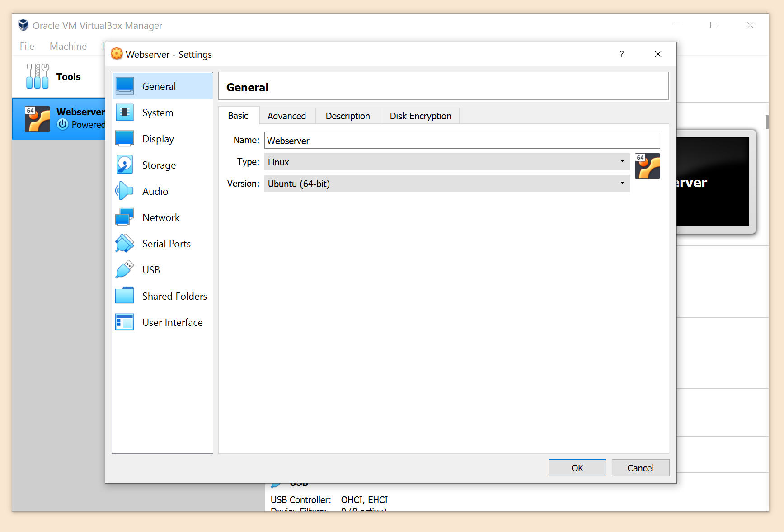
Task: Confirm settings with OK button
Action: click(x=577, y=468)
